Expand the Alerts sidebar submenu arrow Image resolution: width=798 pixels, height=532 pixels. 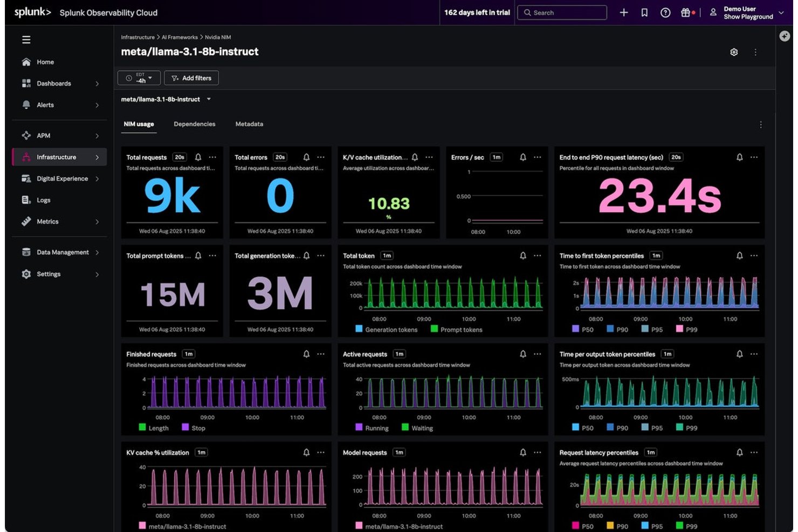[x=97, y=105]
